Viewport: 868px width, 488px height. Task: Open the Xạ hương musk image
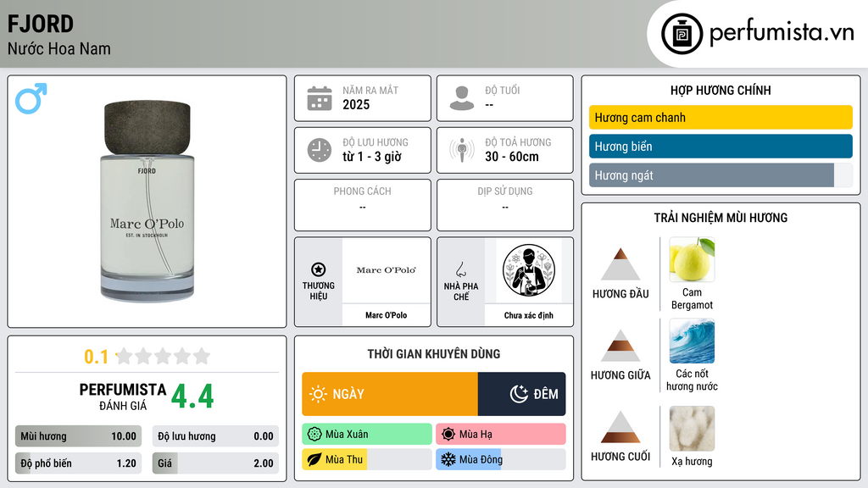tap(692, 429)
